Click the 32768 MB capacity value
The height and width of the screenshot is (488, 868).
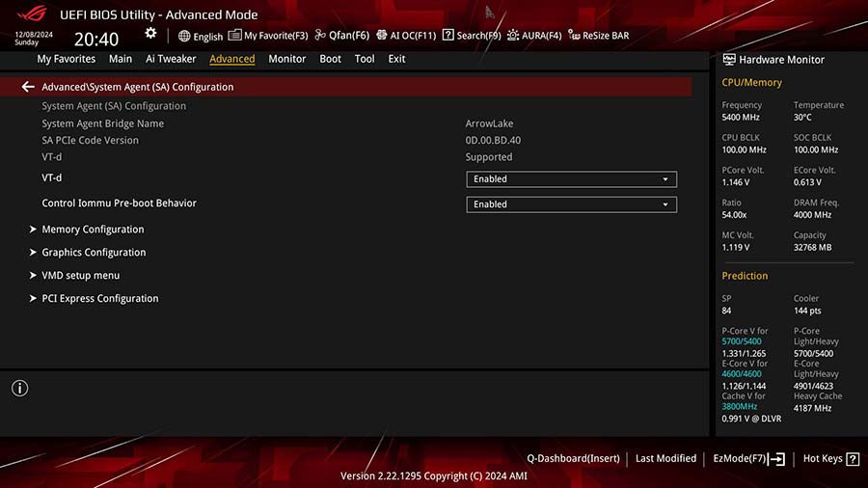tap(813, 248)
